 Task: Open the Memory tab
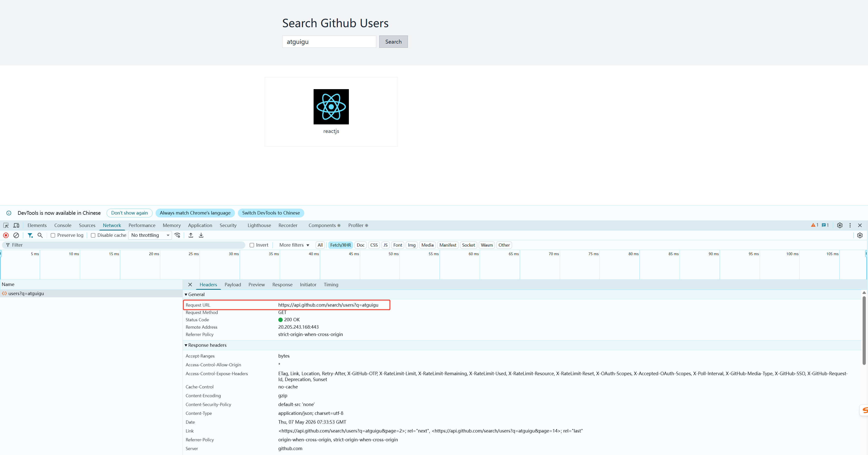click(x=171, y=225)
